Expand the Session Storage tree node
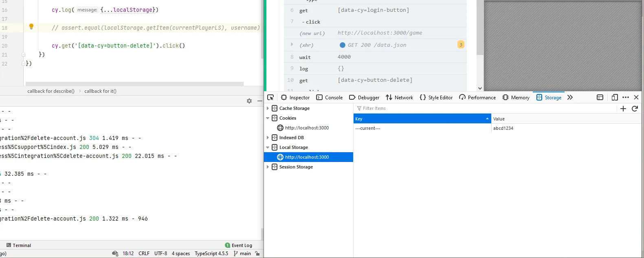644x258 pixels. (x=268, y=167)
